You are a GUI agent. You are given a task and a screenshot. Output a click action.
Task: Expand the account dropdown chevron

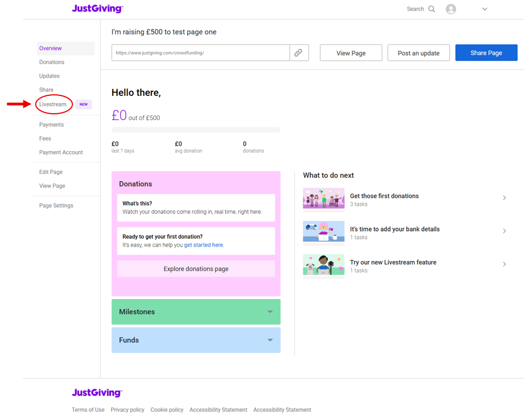[484, 9]
